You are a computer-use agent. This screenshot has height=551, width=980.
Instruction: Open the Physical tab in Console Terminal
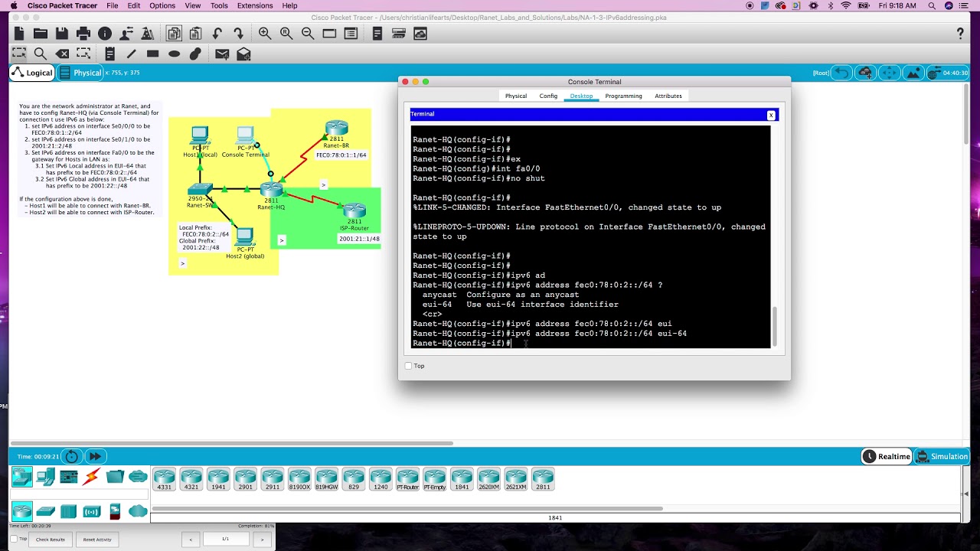pos(516,96)
